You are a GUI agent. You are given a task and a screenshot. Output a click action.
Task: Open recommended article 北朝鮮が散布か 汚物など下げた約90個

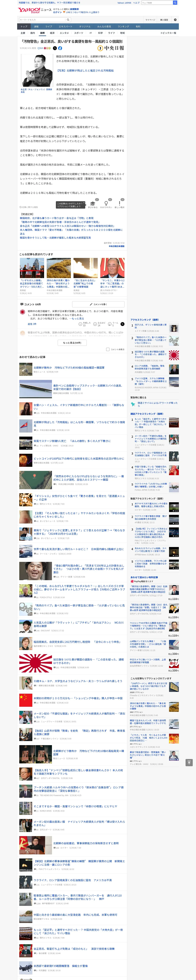[69, 367]
